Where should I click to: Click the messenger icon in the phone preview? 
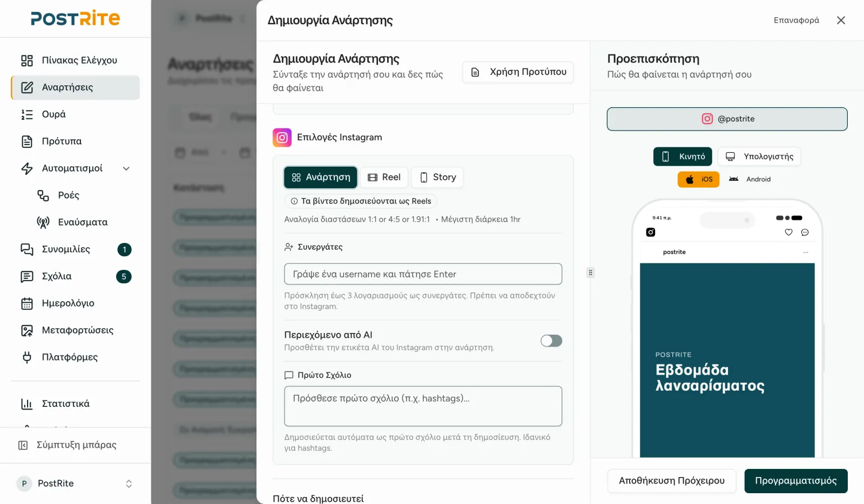click(805, 233)
